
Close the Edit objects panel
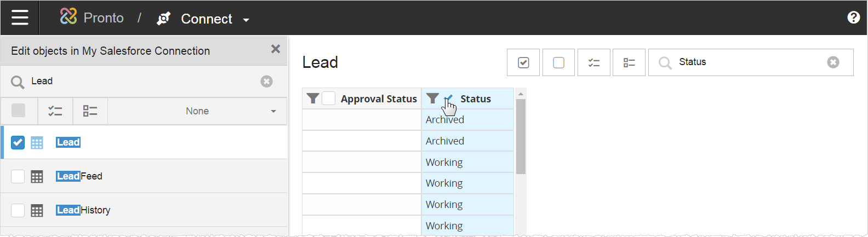pyautogui.click(x=276, y=49)
